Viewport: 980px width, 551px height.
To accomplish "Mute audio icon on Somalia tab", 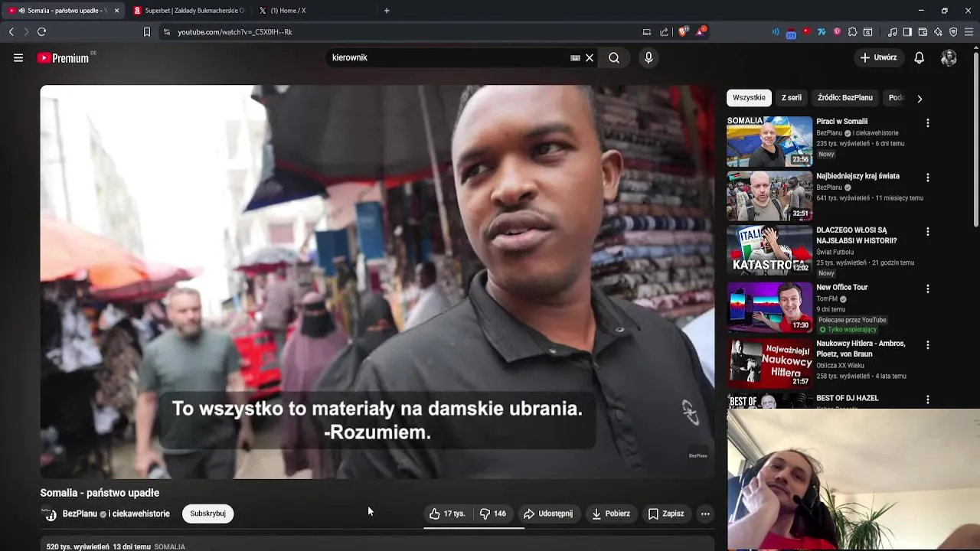I will (21, 11).
